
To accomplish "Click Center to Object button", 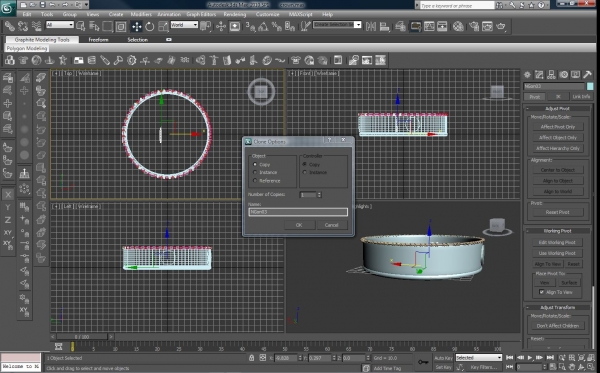I will [x=558, y=170].
